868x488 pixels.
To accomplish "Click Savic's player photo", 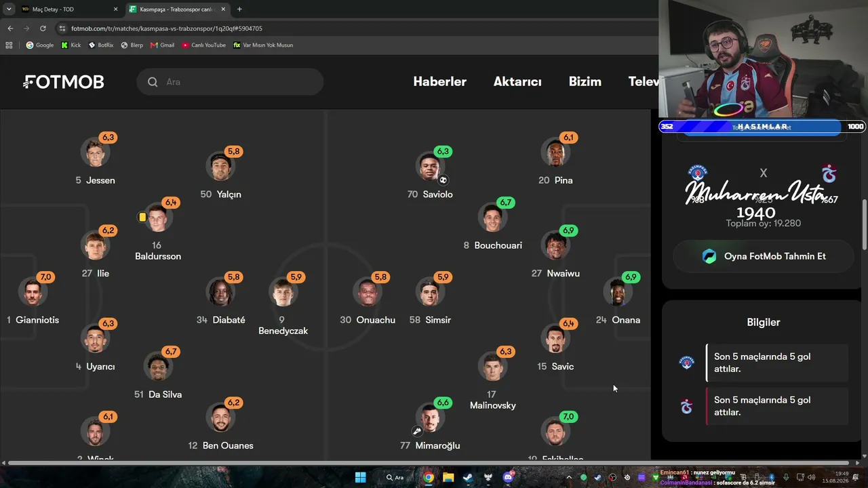I will tap(555, 339).
